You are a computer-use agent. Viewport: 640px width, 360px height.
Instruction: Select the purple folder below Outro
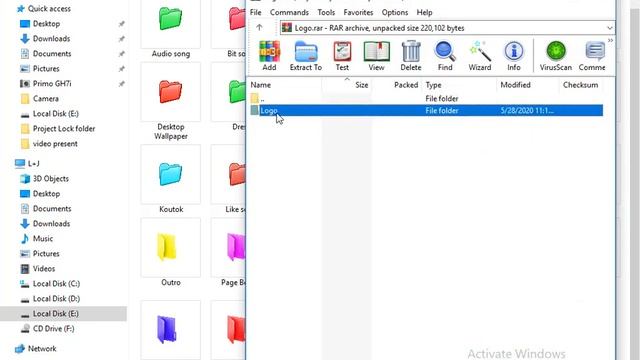click(x=167, y=330)
